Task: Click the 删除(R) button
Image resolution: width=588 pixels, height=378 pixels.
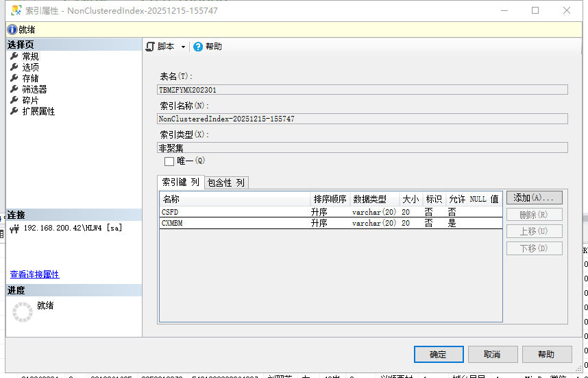Action: click(x=535, y=215)
